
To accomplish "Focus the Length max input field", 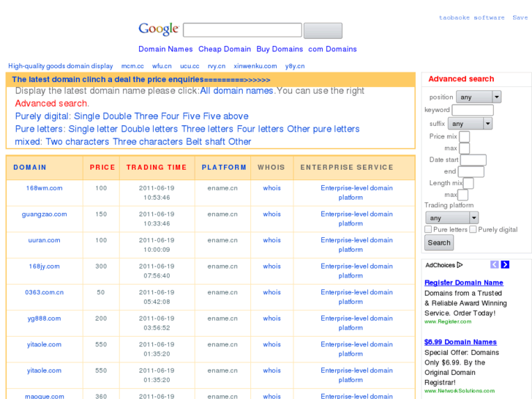I will (x=462, y=195).
